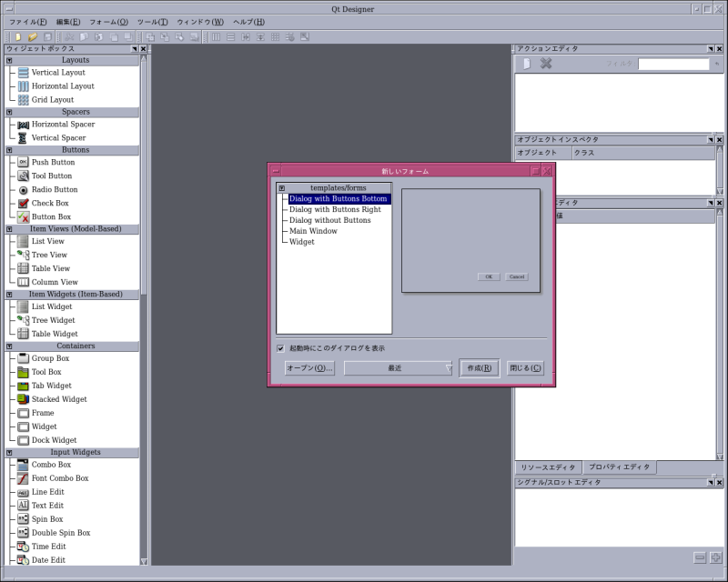Select the Horizontal Layout widget

click(x=56, y=85)
